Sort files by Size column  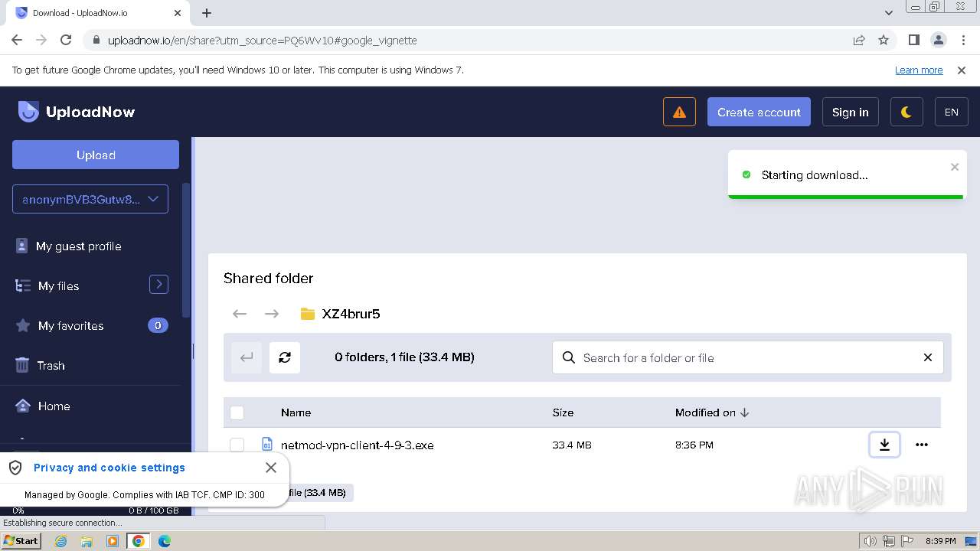(x=563, y=412)
